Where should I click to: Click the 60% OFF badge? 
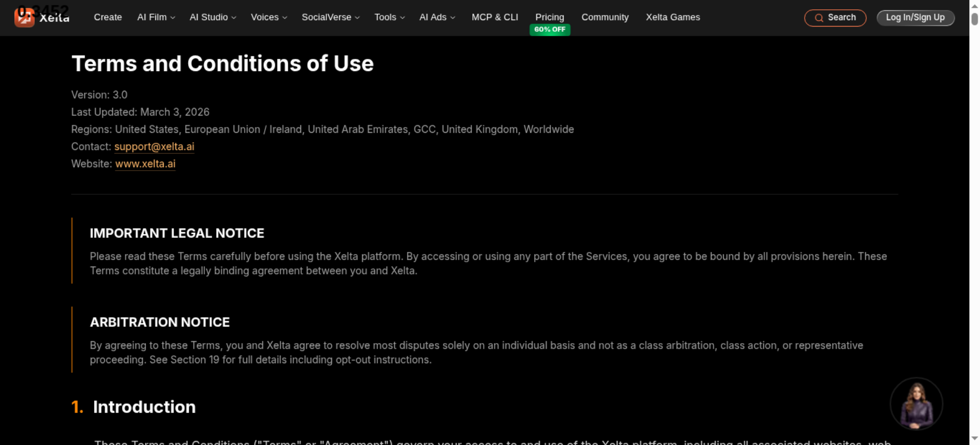pos(550,29)
